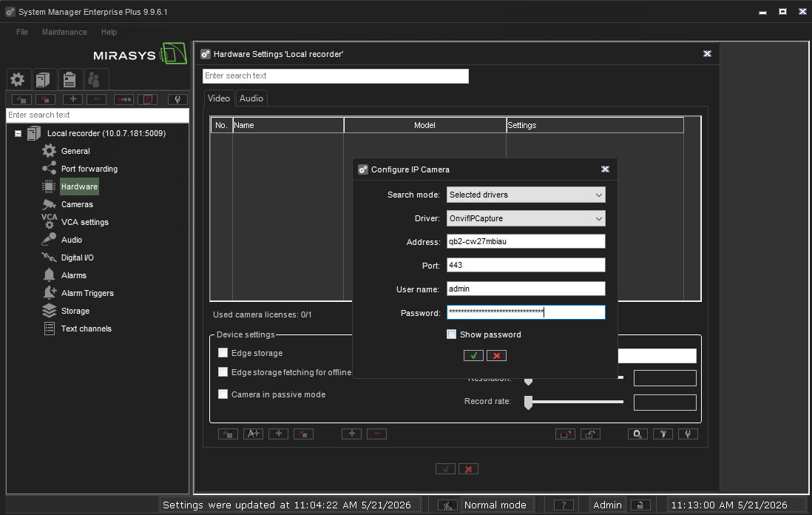Select Audio in the recorder tree

72,240
